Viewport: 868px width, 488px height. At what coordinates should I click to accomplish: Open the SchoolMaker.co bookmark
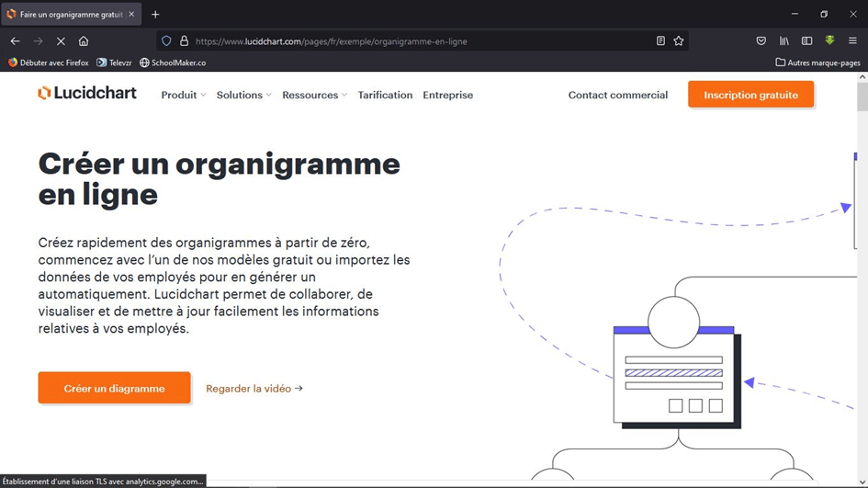(x=173, y=62)
